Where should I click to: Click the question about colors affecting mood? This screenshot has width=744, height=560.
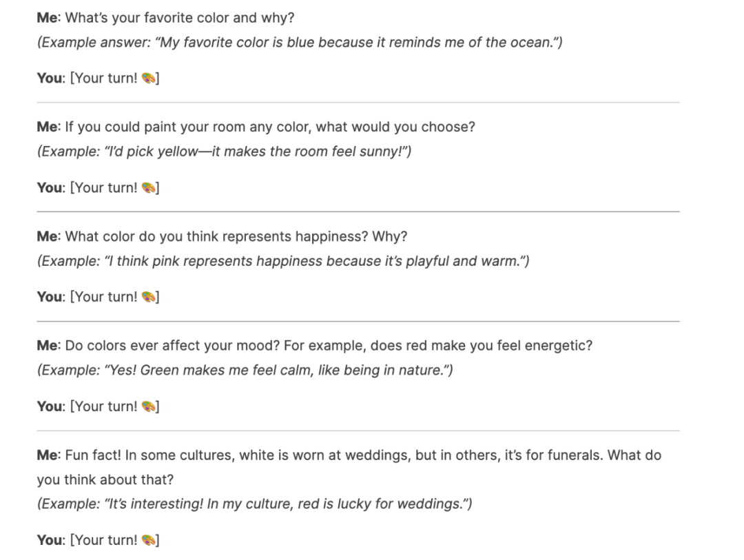point(329,346)
